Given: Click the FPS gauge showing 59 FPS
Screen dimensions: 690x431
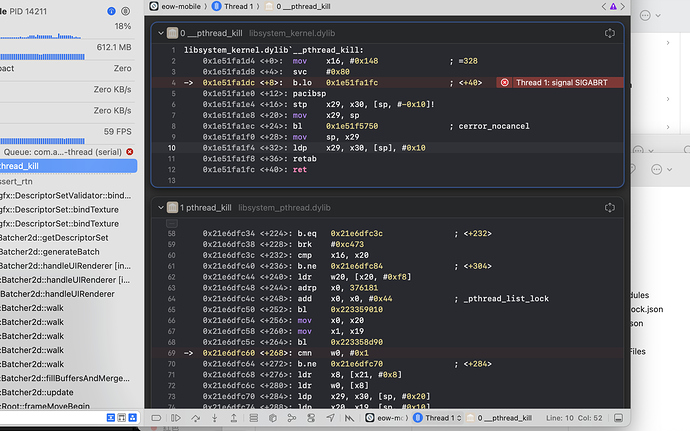Looking at the screenshot, I should click(x=66, y=136).
